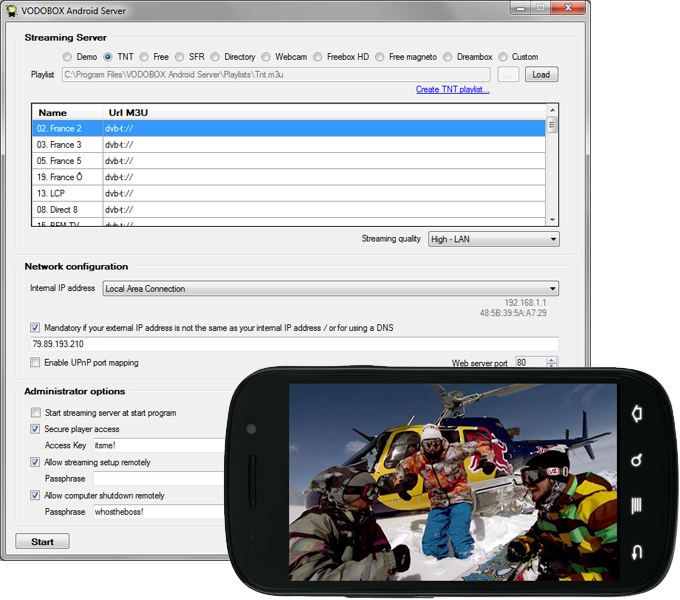Screen dimensions: 680x600
Task: Select the Free radio button
Action: (144, 57)
